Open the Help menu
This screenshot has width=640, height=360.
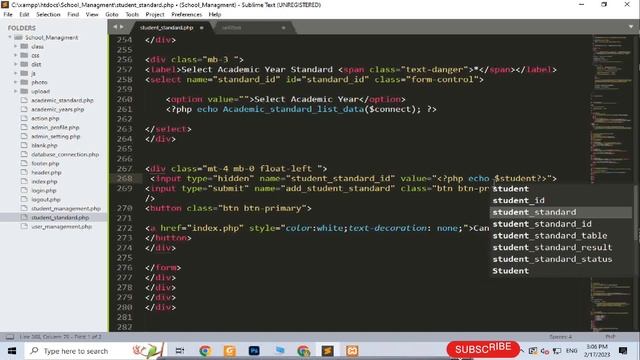[x=215, y=14]
